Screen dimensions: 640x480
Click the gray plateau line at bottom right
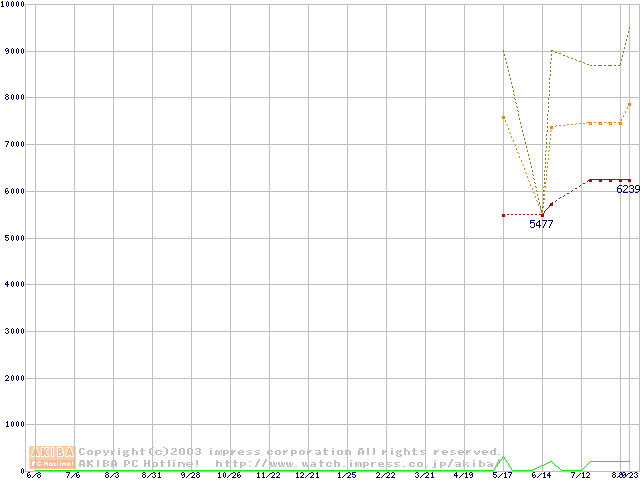point(610,462)
